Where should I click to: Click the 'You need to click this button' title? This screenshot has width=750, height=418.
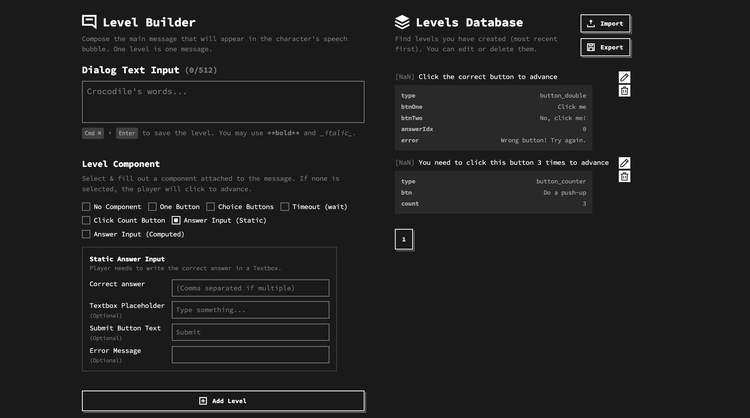tap(513, 163)
